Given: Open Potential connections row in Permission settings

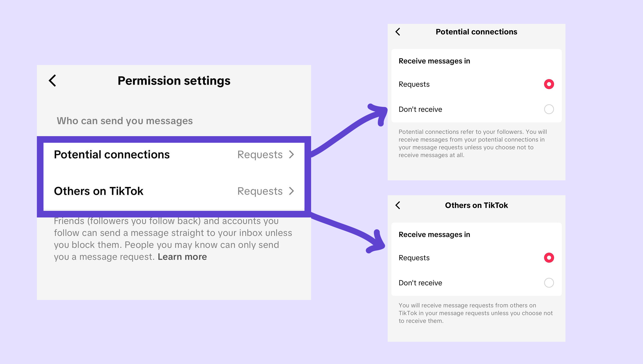Looking at the screenshot, I should (x=174, y=155).
